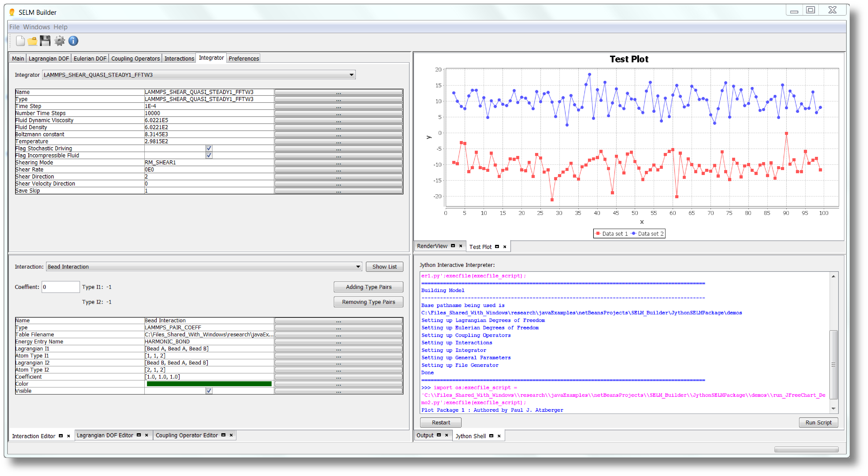The height and width of the screenshot is (476, 868).
Task: Click the Coeffient input field
Action: coord(60,287)
